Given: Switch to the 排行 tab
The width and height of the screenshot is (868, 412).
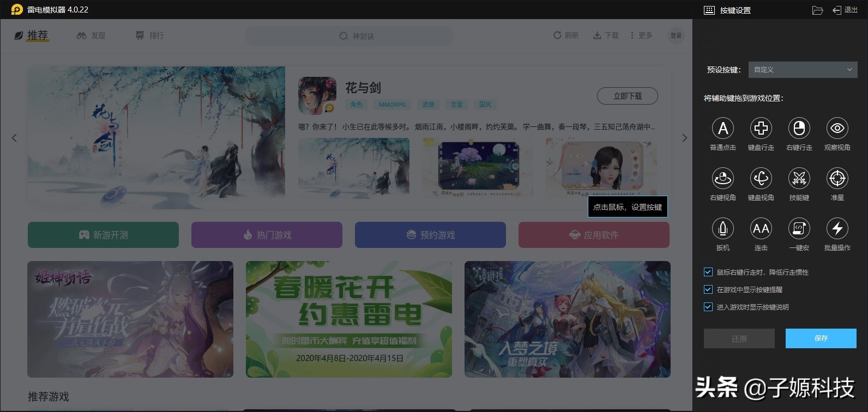Looking at the screenshot, I should pos(149,35).
